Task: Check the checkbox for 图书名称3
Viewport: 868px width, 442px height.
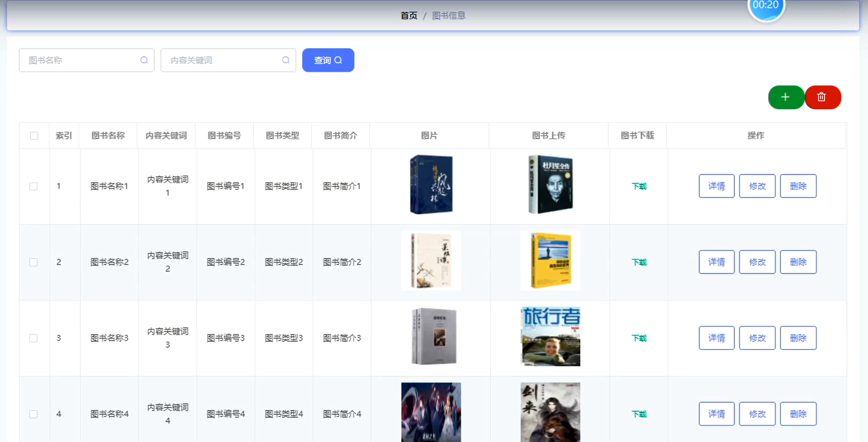Action: coord(34,338)
